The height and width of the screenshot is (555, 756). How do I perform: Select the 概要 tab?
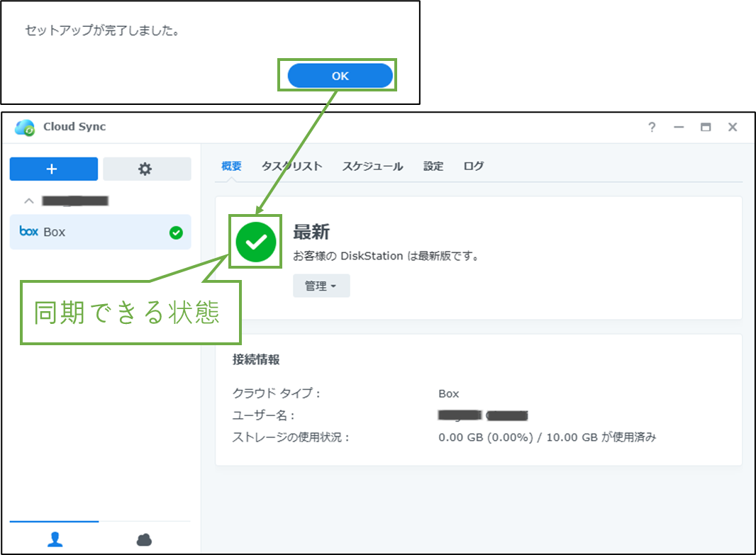pyautogui.click(x=230, y=166)
